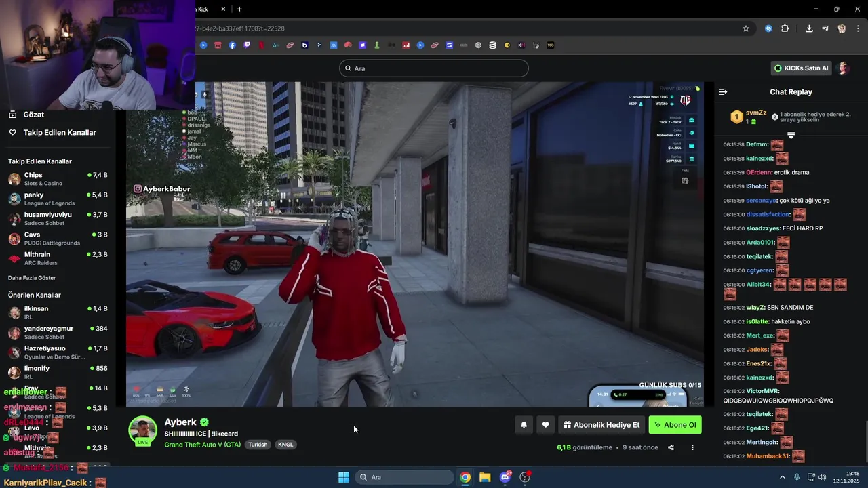The image size is (868, 488).
Task: Open the Chrome downloads icon
Action: click(x=809, y=28)
